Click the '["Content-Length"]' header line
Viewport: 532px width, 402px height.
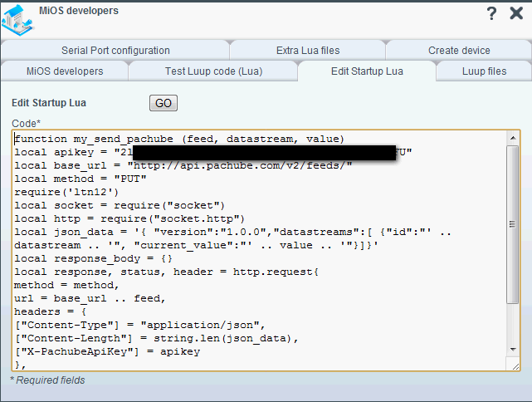[x=156, y=339]
